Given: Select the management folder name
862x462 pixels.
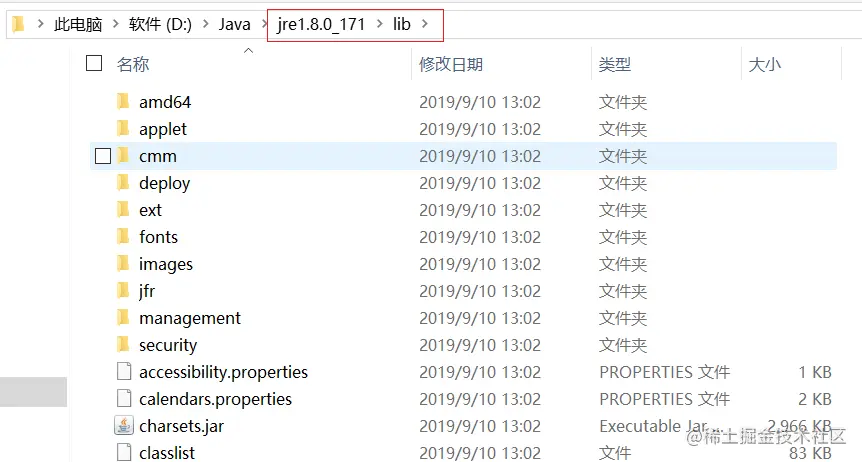Looking at the screenshot, I should (190, 318).
